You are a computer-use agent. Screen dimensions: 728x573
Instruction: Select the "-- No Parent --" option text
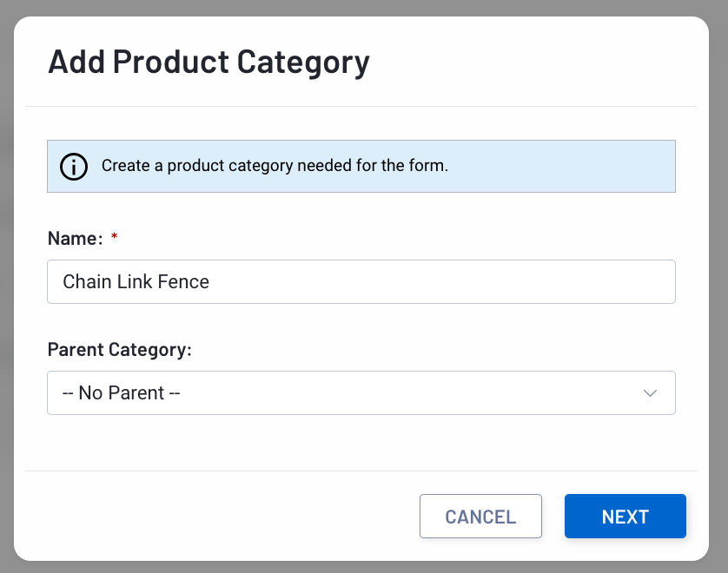click(x=121, y=393)
